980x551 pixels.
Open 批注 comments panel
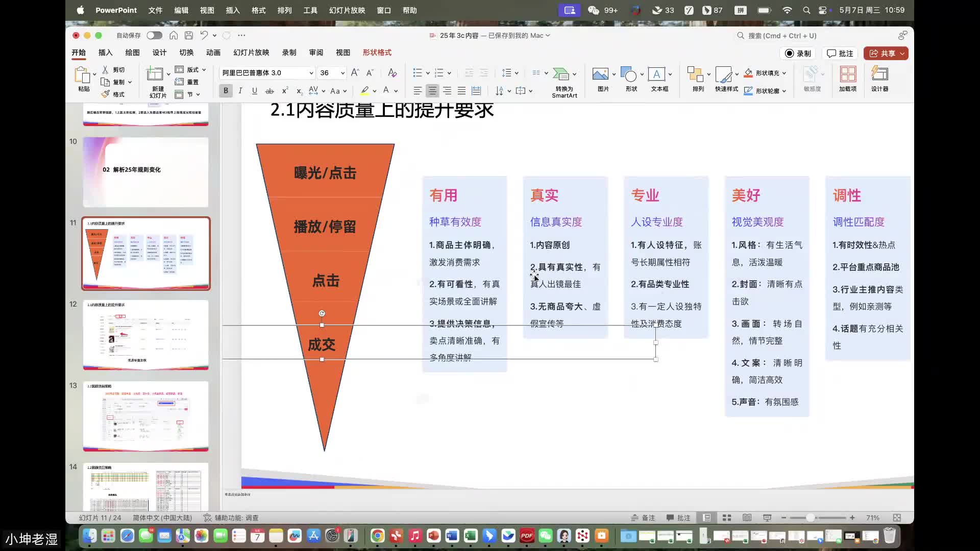click(840, 53)
